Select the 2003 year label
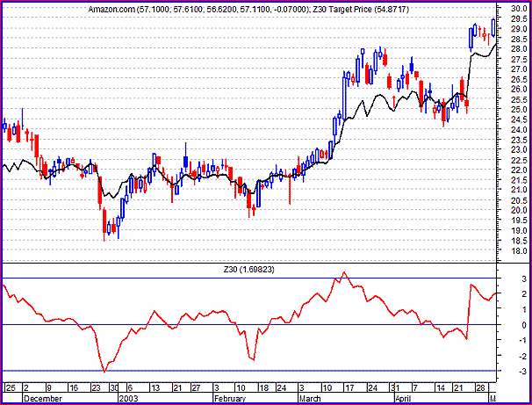The image size is (532, 405). tap(128, 398)
